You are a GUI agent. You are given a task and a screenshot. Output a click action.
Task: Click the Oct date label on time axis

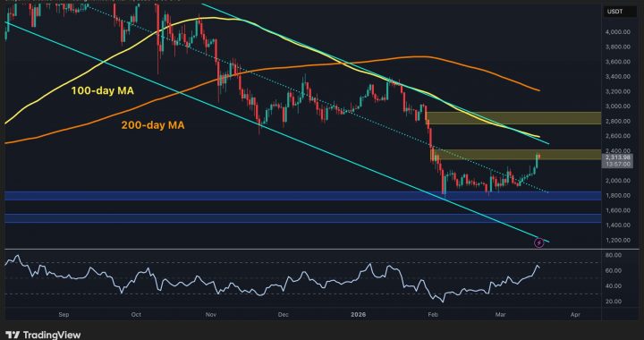(x=136, y=315)
